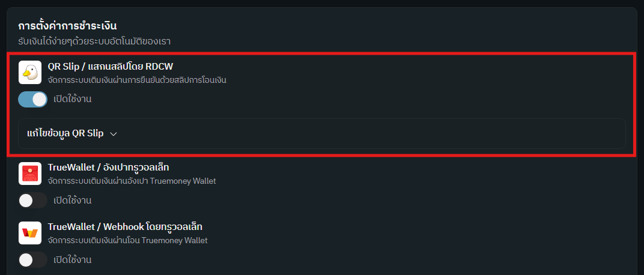
Task: Click the description mentioning อังเปา Truemoney Wallet
Action: point(132,181)
